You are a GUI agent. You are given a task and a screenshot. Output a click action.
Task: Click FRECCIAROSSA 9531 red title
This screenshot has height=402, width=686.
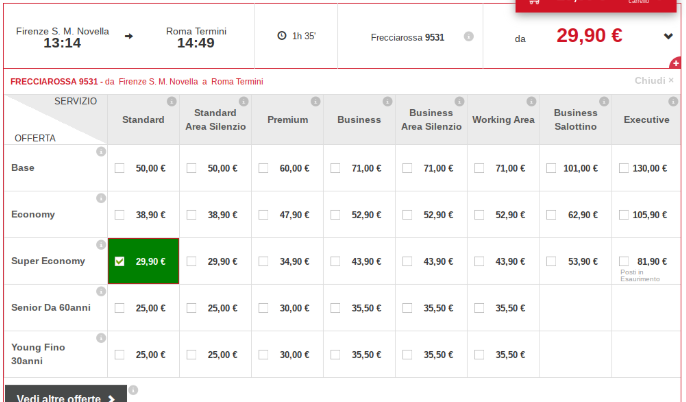point(54,81)
